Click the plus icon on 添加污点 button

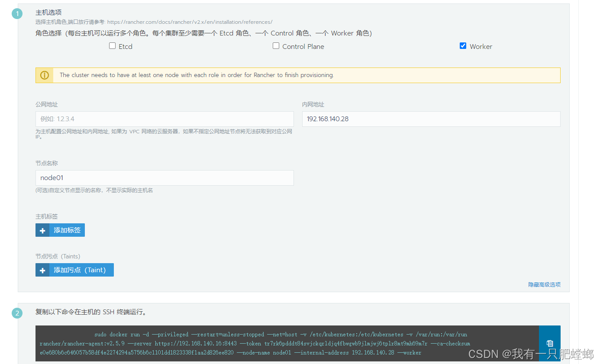(42, 270)
